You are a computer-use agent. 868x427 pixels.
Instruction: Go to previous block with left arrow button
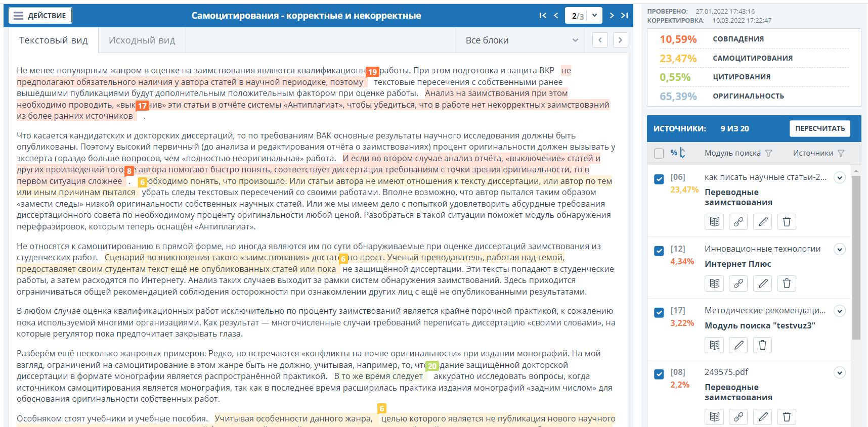tap(600, 40)
